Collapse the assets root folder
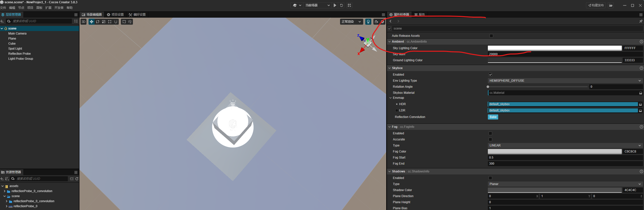 pos(3,186)
